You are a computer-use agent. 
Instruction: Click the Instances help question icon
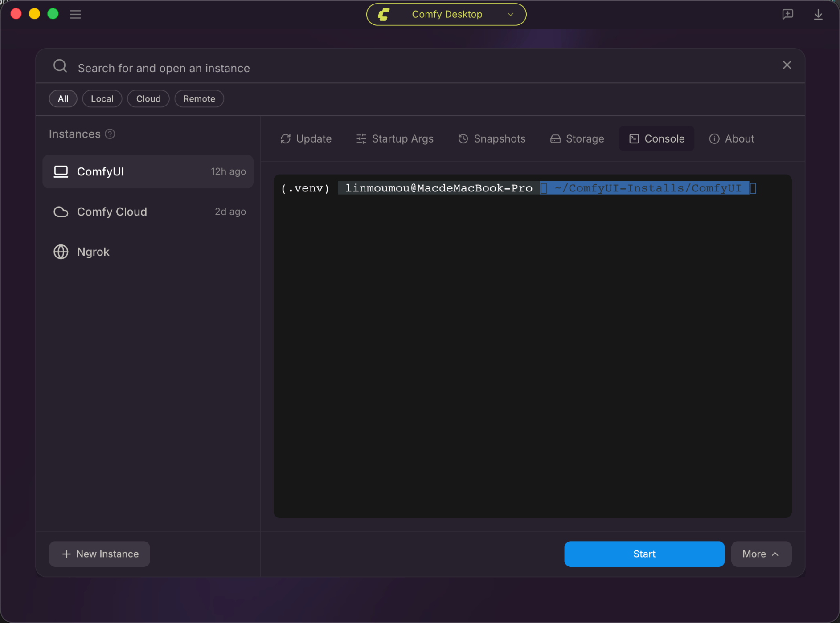[110, 134]
